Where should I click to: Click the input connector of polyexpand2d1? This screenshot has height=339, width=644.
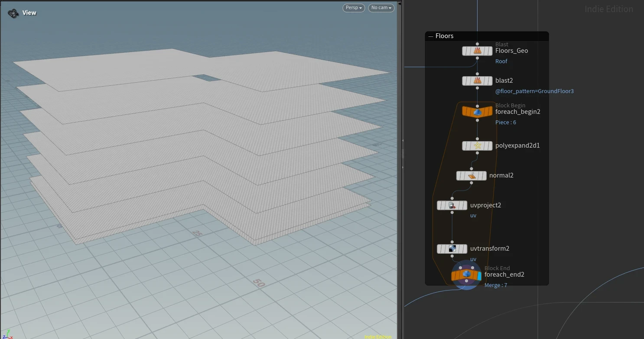coord(478,139)
